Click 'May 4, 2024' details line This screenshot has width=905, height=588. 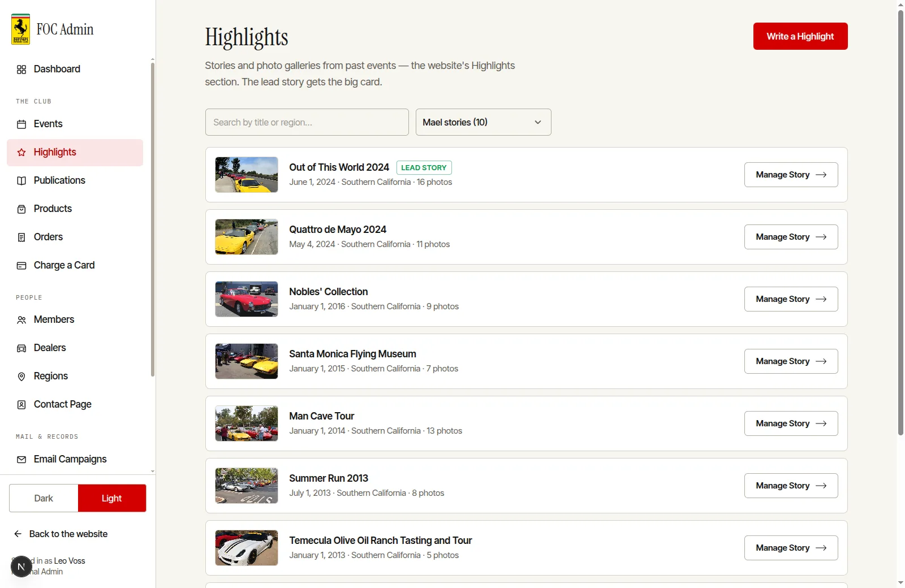(x=369, y=244)
